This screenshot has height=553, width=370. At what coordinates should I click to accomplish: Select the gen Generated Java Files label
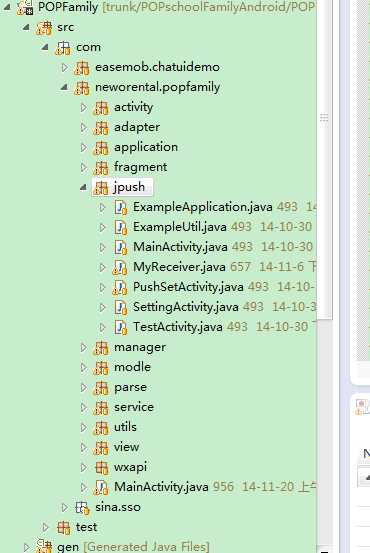[x=133, y=547]
